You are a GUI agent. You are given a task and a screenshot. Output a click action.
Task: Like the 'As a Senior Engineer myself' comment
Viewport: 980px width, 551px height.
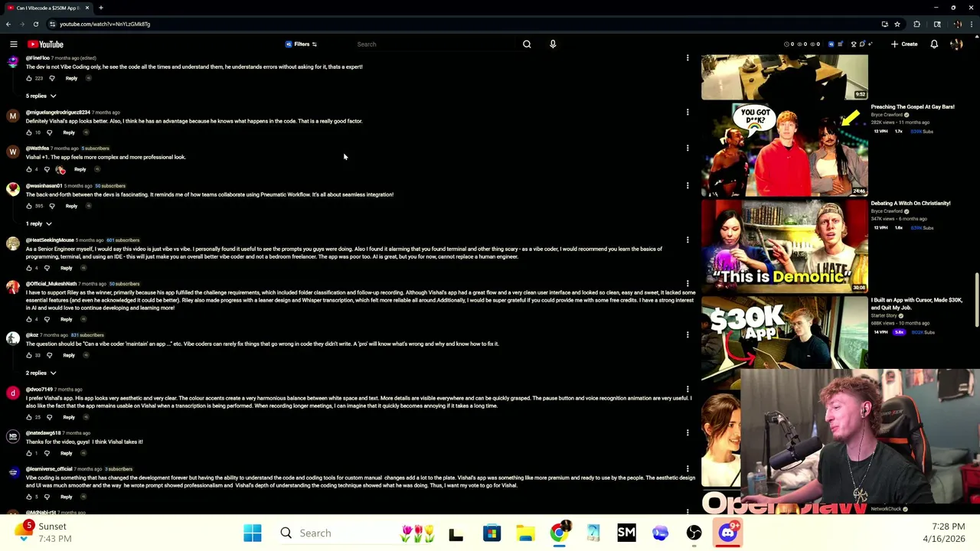[29, 268]
